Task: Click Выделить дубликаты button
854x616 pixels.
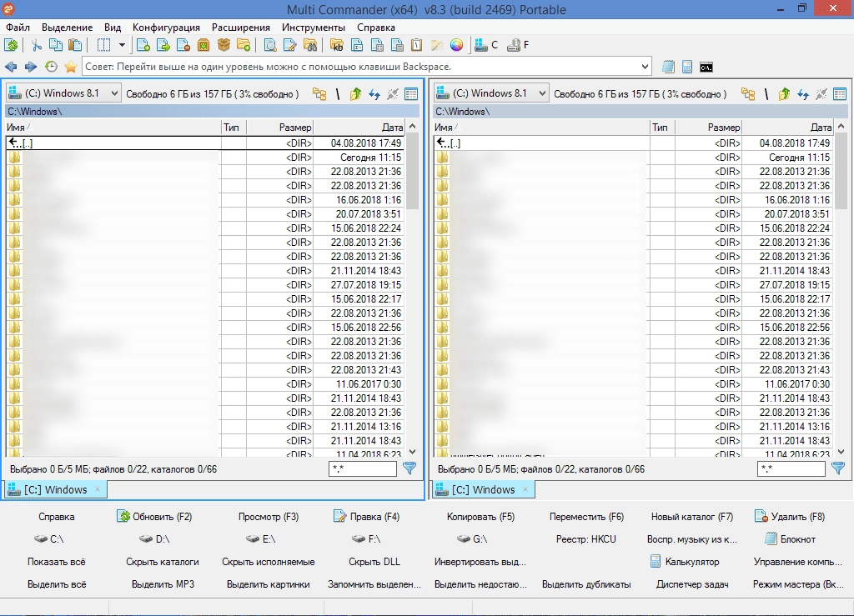Action: (586, 584)
